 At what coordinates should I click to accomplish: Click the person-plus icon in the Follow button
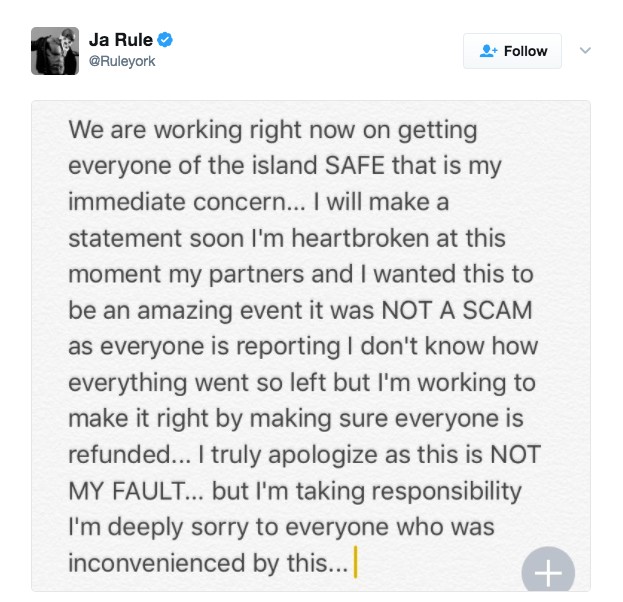pyautogui.click(x=488, y=51)
